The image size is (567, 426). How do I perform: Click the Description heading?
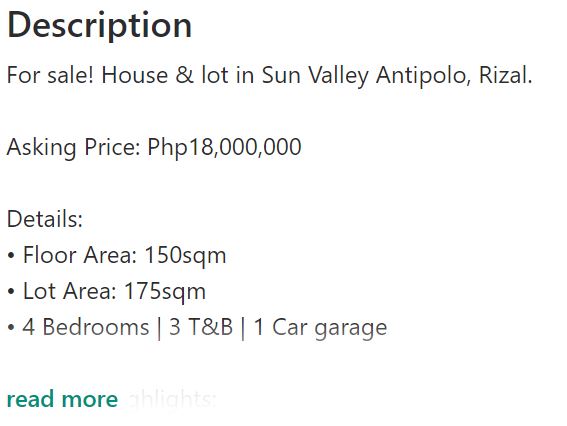(x=99, y=26)
